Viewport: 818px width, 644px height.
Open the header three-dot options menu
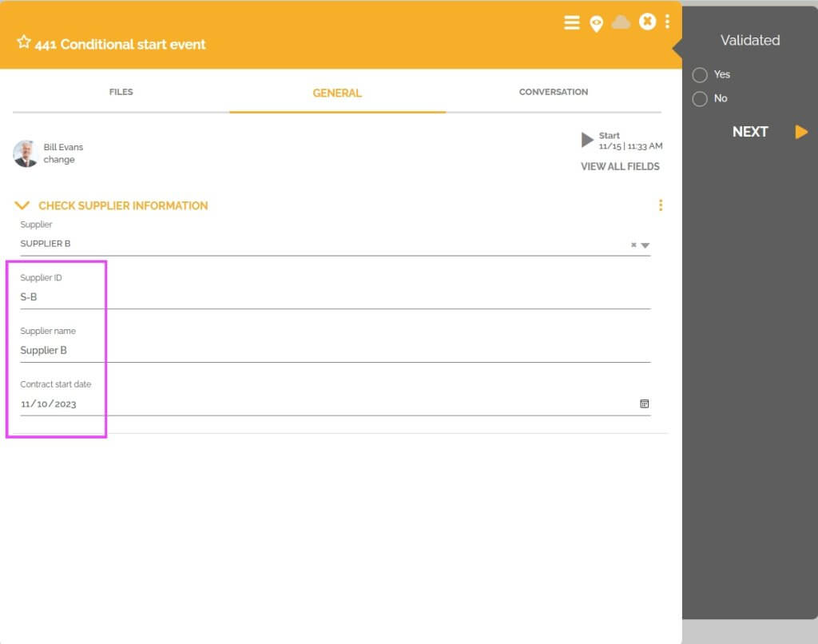point(667,22)
